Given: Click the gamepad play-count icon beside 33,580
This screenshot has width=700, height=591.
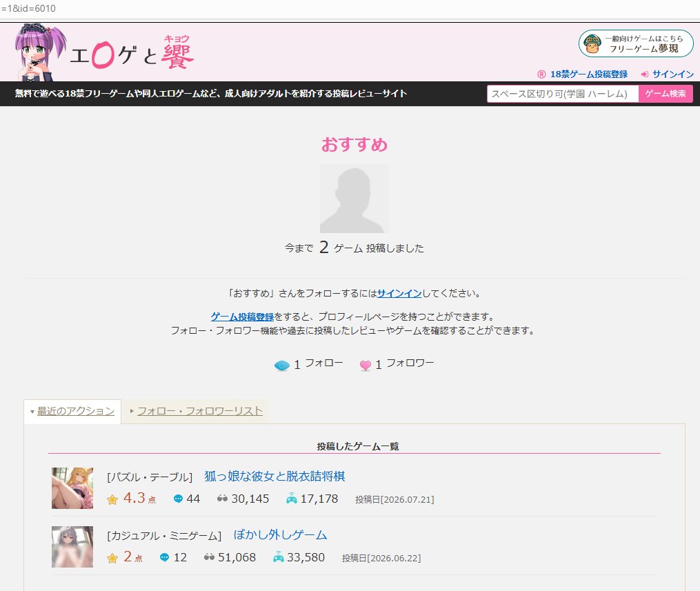Looking at the screenshot, I should pyautogui.click(x=278, y=557).
